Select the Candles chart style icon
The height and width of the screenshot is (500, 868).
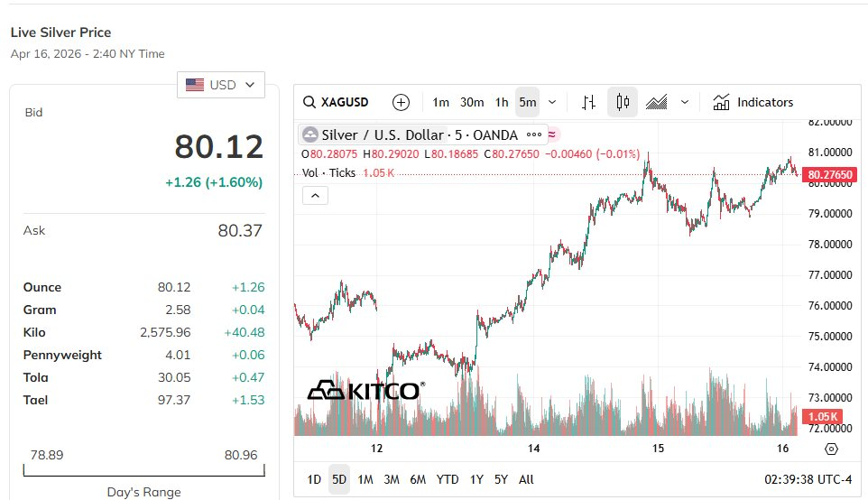point(623,102)
